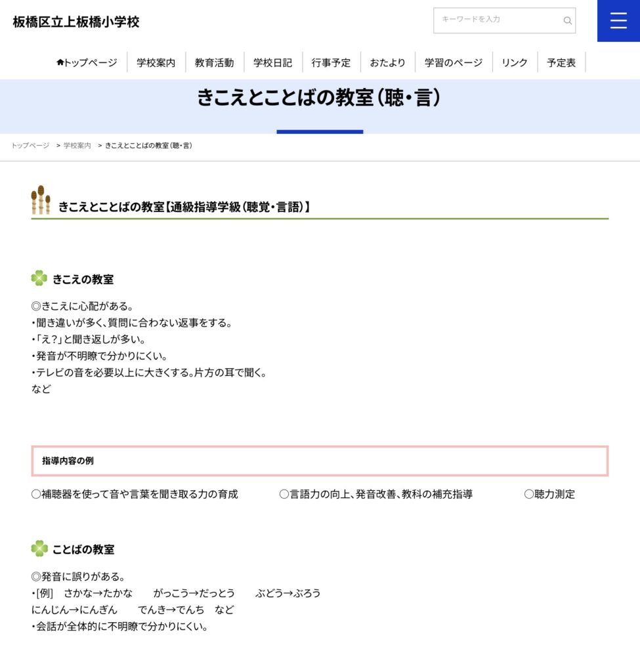Open the blue hamburger menu
This screenshot has width=640, height=672.
click(x=618, y=21)
